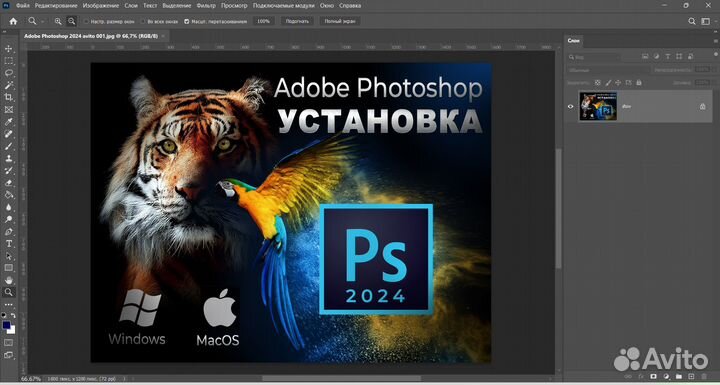Click the Home icon in options bar

13,21
